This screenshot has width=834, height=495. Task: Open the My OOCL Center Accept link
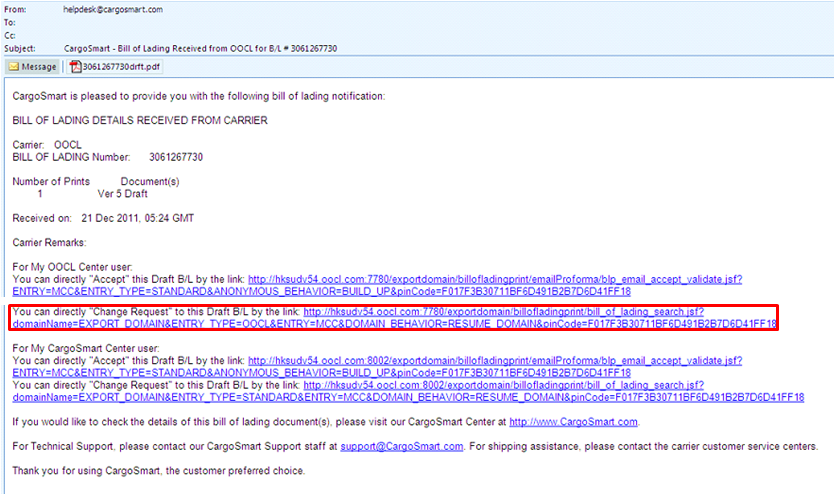pos(494,279)
